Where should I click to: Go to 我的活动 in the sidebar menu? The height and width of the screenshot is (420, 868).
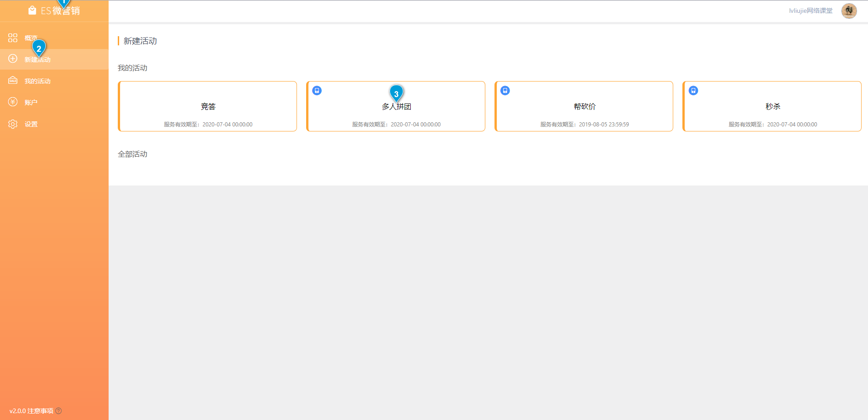tap(38, 81)
